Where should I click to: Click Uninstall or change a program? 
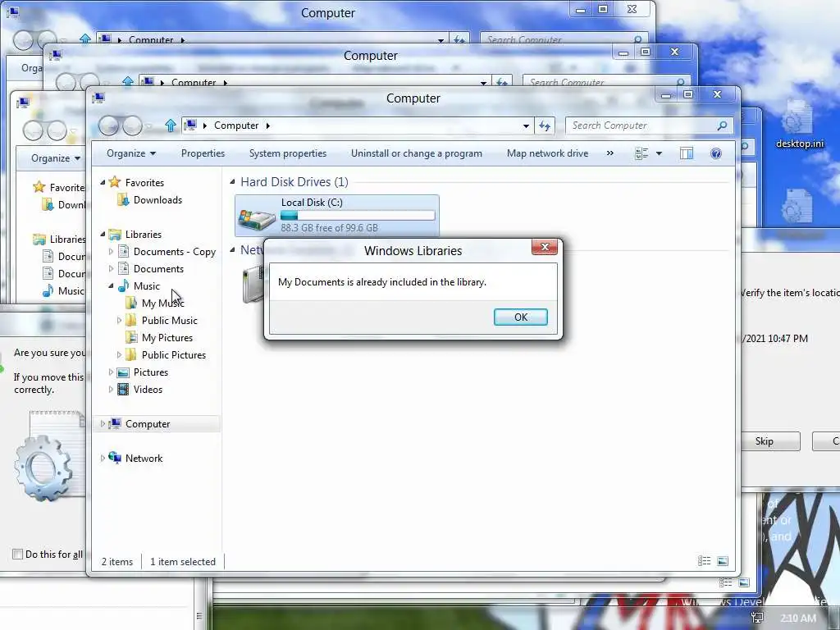(x=416, y=153)
